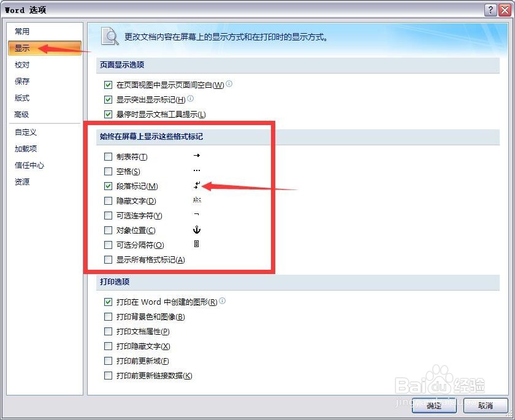Click the paragraph mark symbol icon
Image resolution: width=515 pixels, height=420 pixels.
197,185
